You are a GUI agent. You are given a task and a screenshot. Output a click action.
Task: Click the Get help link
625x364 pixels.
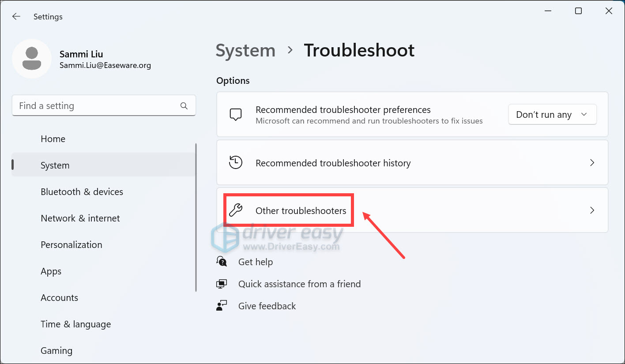point(256,262)
